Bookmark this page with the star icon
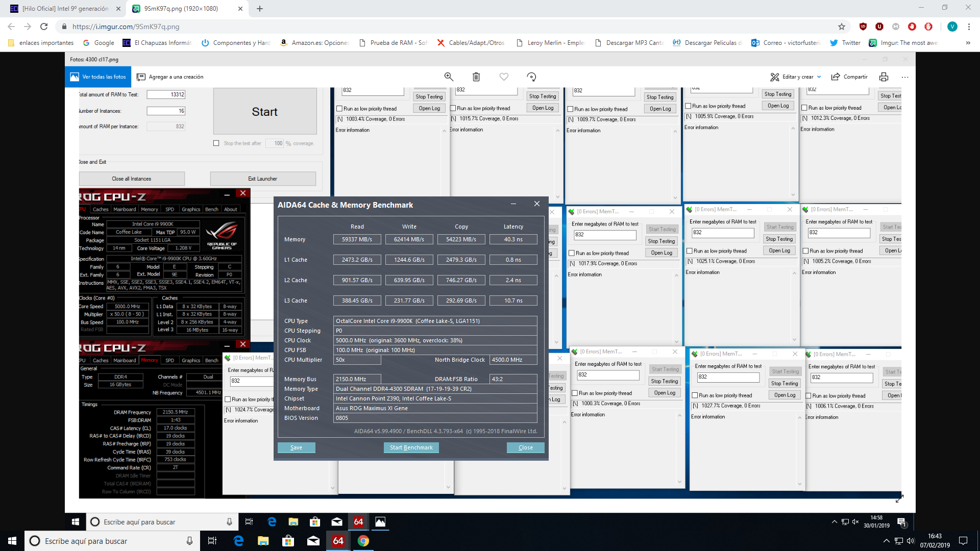Viewport: 980px width, 551px height. pos(842,27)
